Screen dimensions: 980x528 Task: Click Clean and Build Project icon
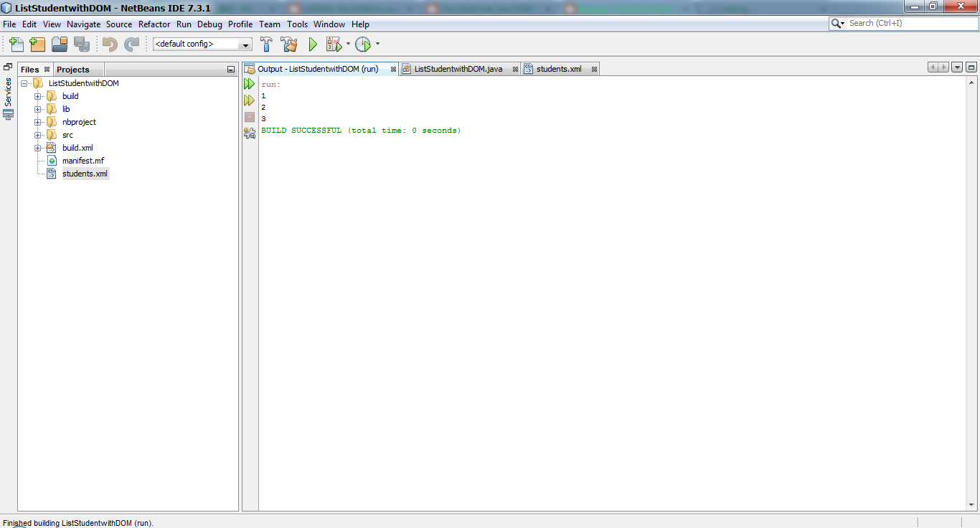[289, 44]
